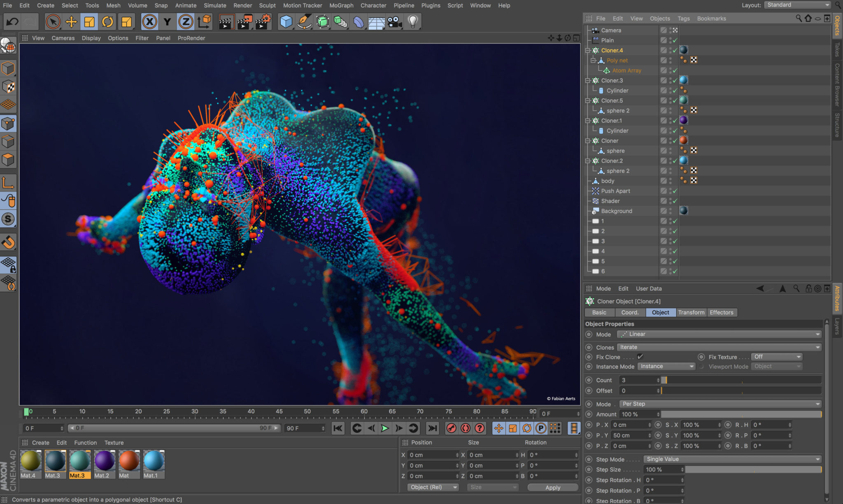Select the Move tool in toolbar
843x504 pixels.
(70, 21)
